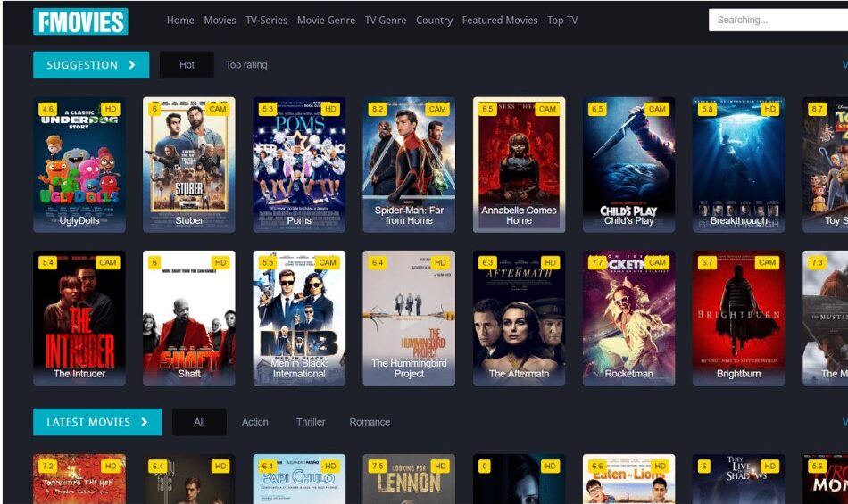
Task: Switch to the Top rating tab
Action: coord(246,65)
